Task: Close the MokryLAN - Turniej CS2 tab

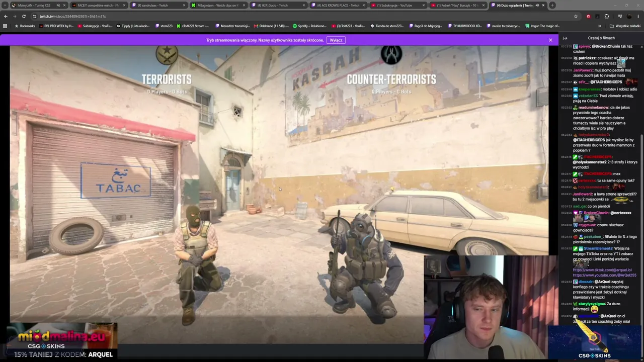Action: click(x=65, y=5)
